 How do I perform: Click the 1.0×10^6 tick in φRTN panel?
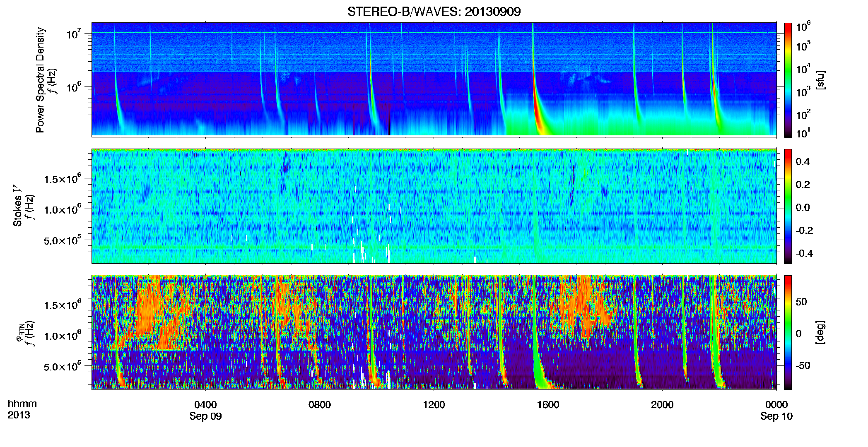click(x=63, y=335)
